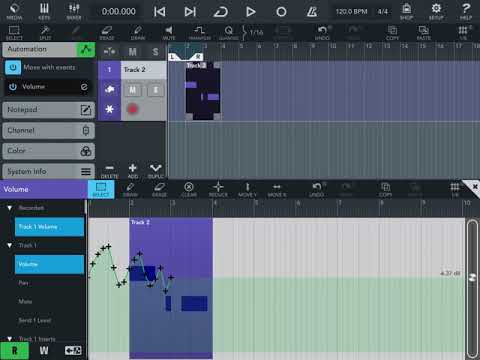This screenshot has width=480, height=360.
Task: Open the Setup gear icon
Action: (436, 11)
